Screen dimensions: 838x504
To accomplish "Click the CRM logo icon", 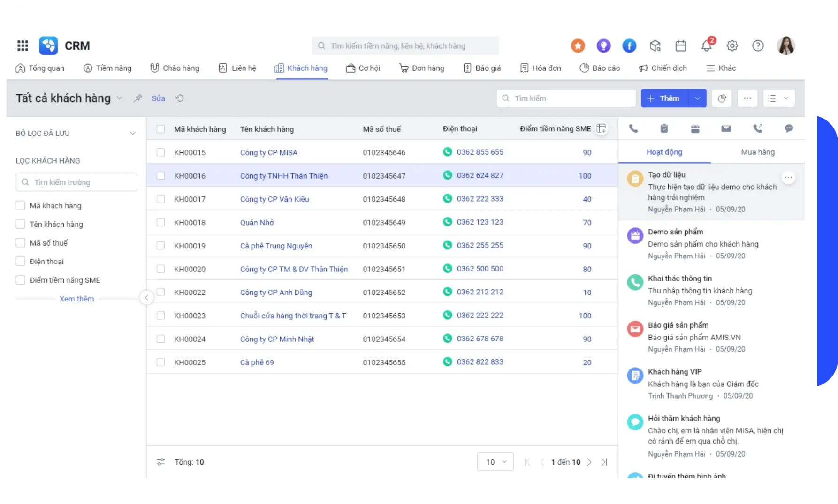I will click(x=48, y=45).
